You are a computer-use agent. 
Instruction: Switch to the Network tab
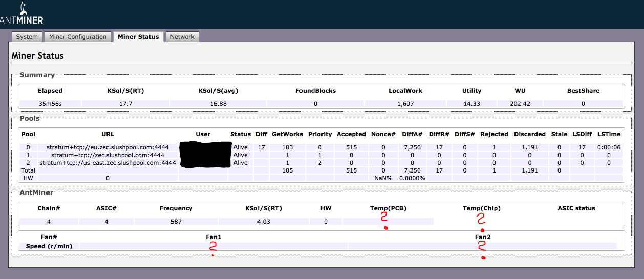182,37
